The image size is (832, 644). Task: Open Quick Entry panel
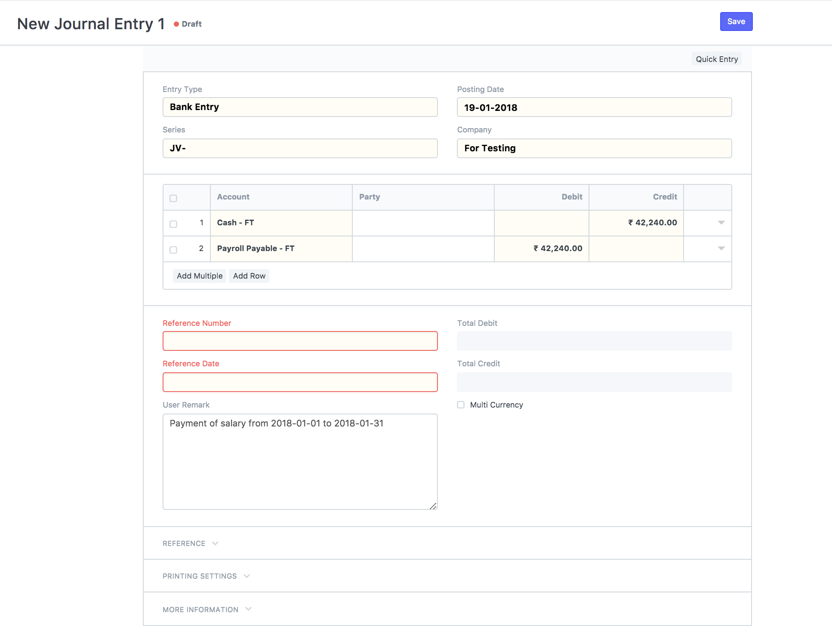tap(717, 59)
